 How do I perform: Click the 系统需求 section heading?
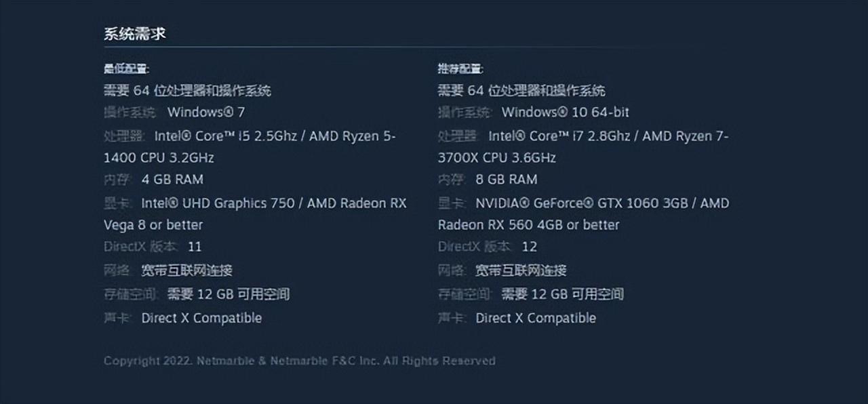134,34
